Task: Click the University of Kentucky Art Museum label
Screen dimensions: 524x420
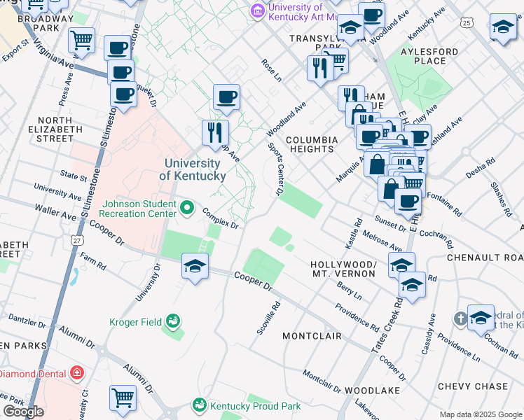Action: coord(303,12)
